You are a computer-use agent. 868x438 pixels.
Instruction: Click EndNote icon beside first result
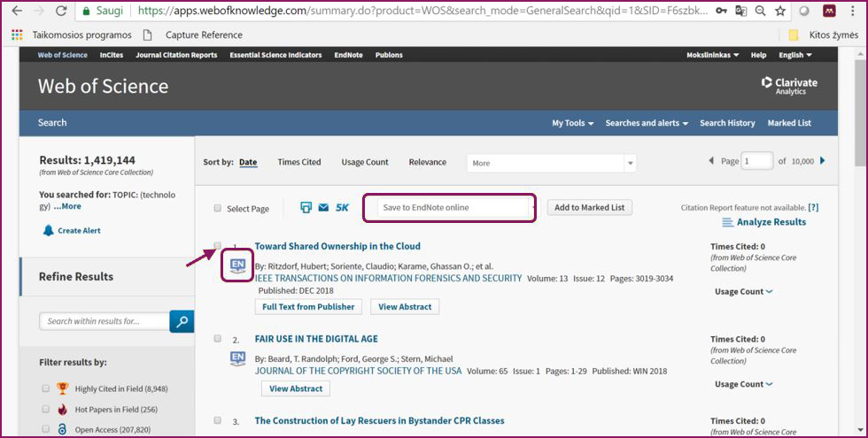click(x=237, y=265)
